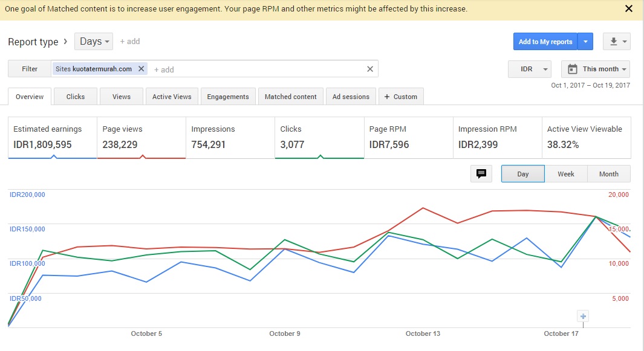This screenshot has width=644, height=351.
Task: Clear all filters with the X icon
Action: [369, 69]
